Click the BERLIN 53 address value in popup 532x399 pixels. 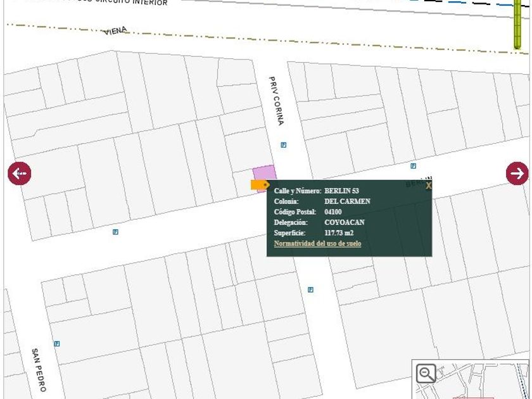(341, 191)
